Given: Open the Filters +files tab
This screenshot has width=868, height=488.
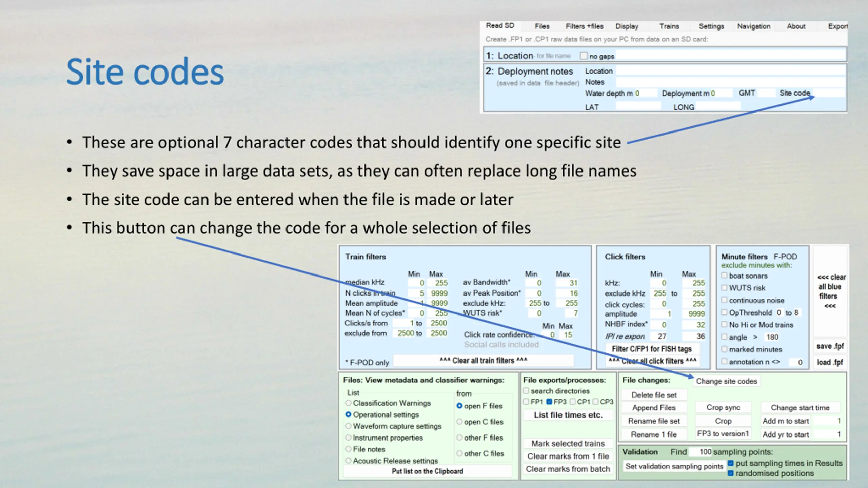Looking at the screenshot, I should click(584, 26).
